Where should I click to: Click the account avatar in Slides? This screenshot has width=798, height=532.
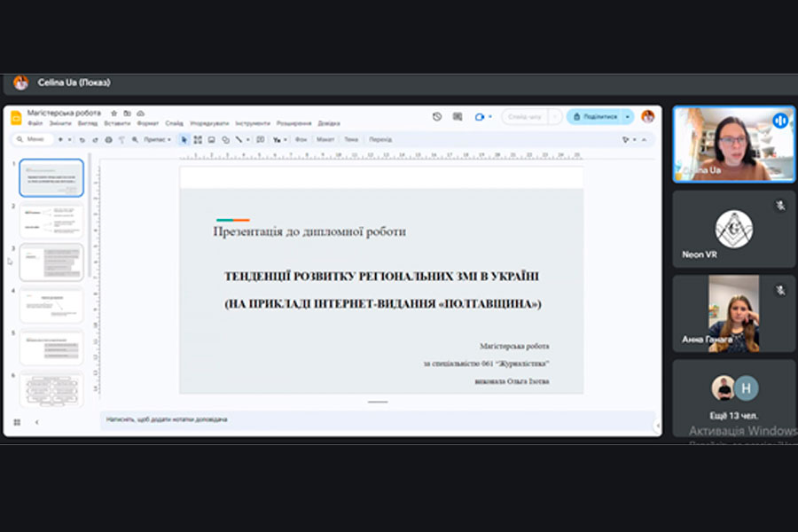[x=647, y=116]
